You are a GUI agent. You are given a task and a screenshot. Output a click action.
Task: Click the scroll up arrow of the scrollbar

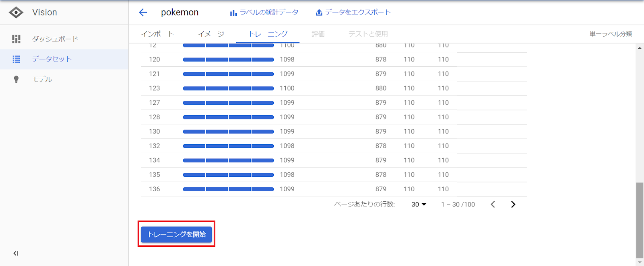[x=640, y=48]
